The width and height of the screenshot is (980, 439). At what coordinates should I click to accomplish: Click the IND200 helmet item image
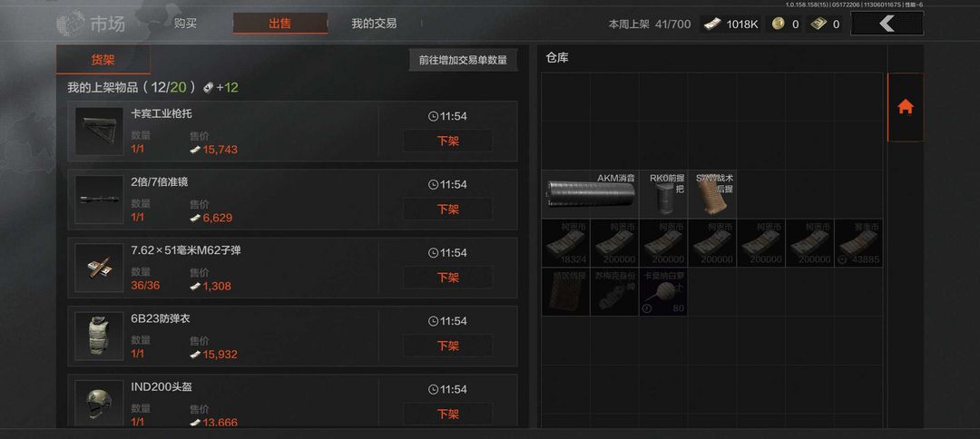pyautogui.click(x=100, y=404)
